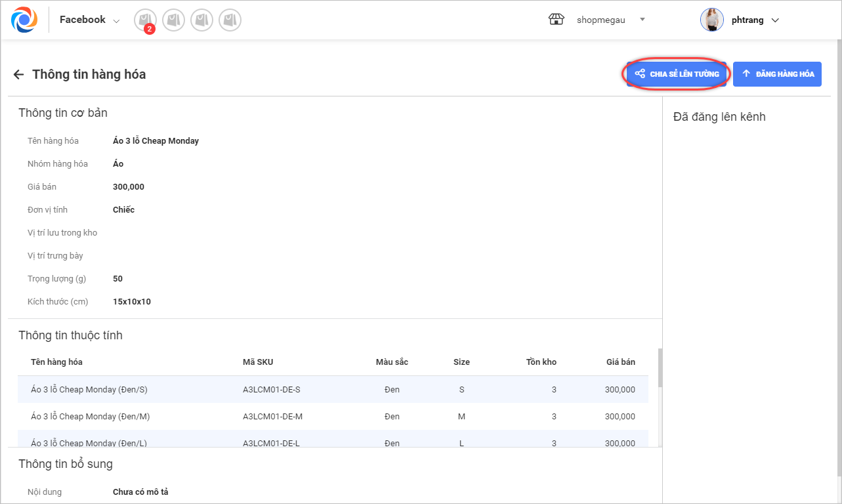Click the app logo in top-left corner
The height and width of the screenshot is (504, 842).
pos(24,20)
